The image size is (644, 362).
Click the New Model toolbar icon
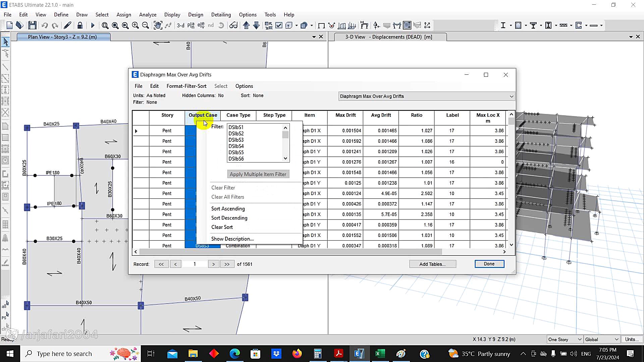pyautogui.click(x=9, y=25)
